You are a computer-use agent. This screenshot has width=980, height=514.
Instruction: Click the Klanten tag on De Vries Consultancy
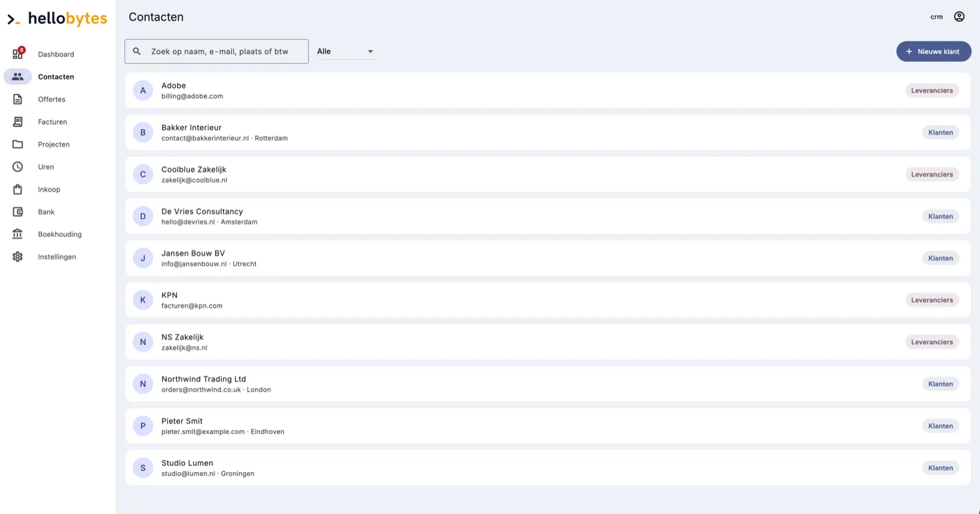pos(941,216)
